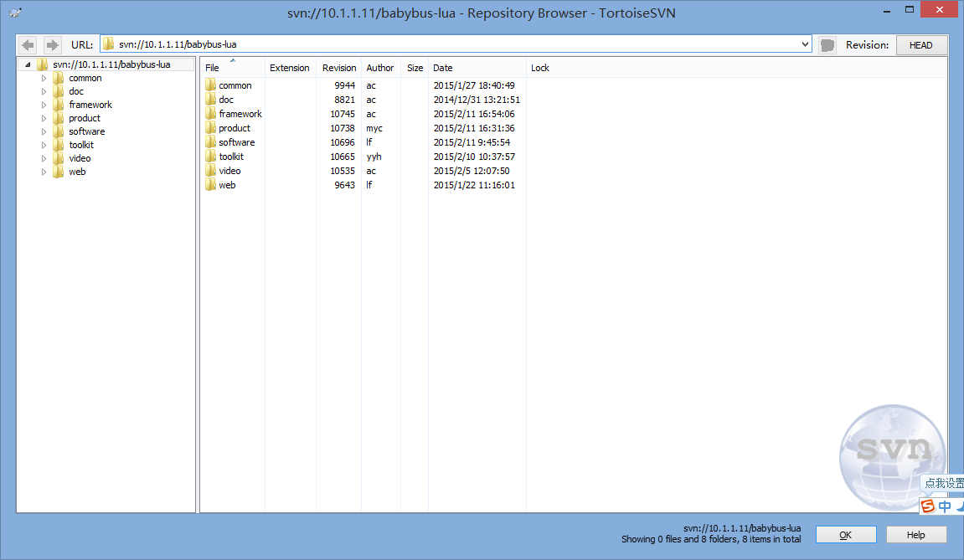Select software label in tree
The height and width of the screenshot is (560, 964).
(87, 131)
